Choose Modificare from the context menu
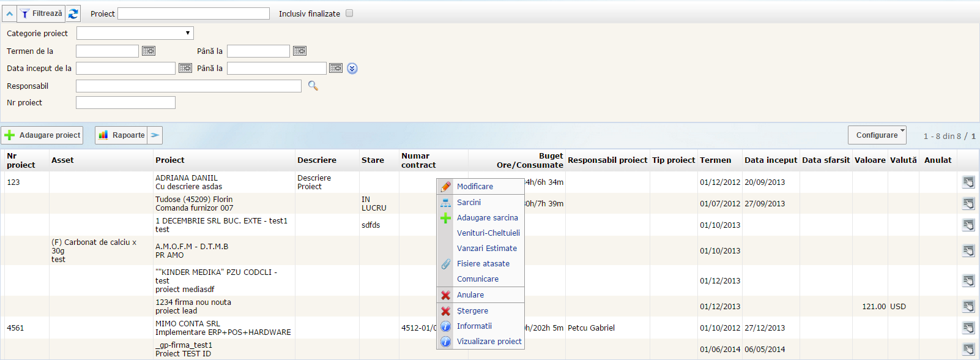The width and height of the screenshot is (980, 360). coord(475,186)
